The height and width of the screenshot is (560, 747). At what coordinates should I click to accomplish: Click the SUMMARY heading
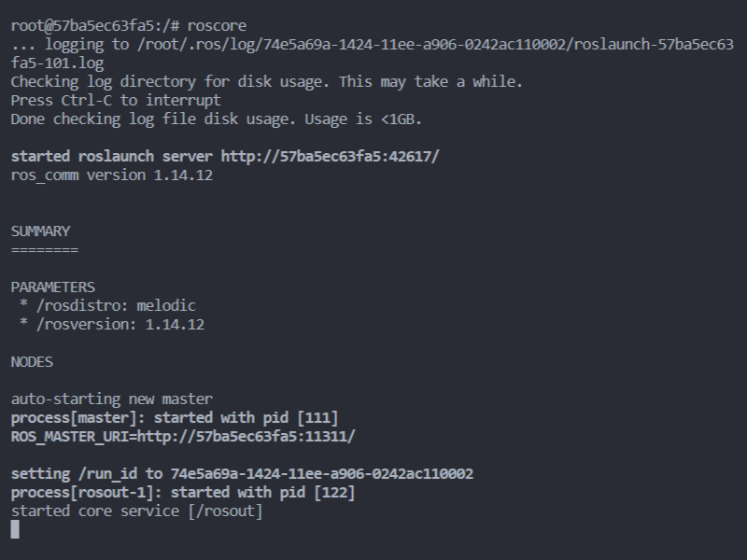coord(40,231)
